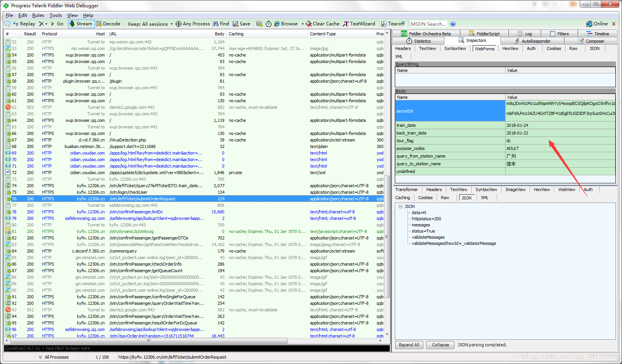Click the Expand All button

[409, 345]
